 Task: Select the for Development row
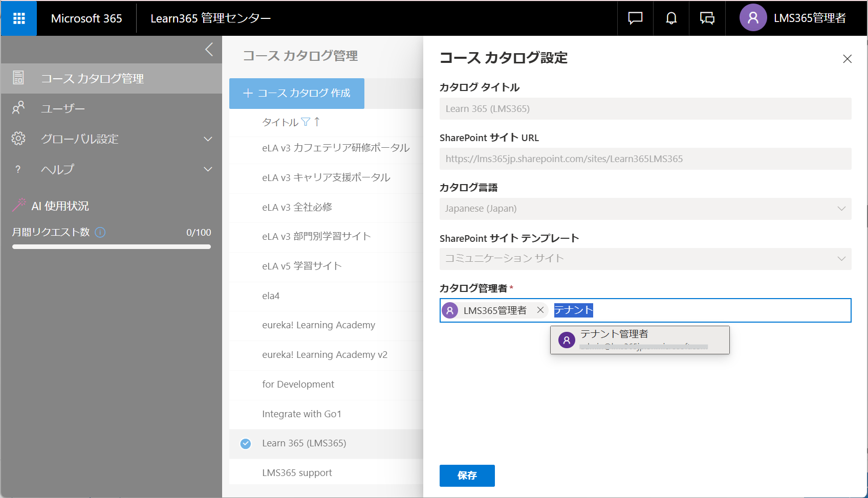click(x=326, y=384)
